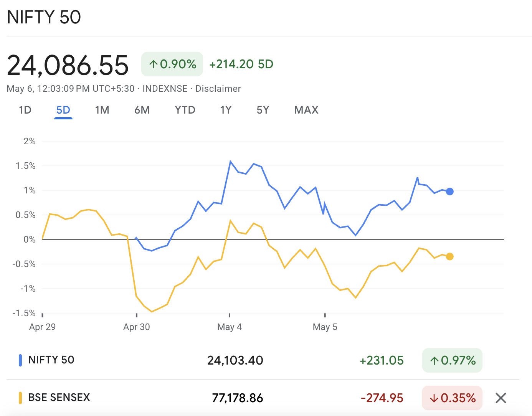Open the MAX chart range
Viewport: 532px width, 416px height.
coord(306,110)
